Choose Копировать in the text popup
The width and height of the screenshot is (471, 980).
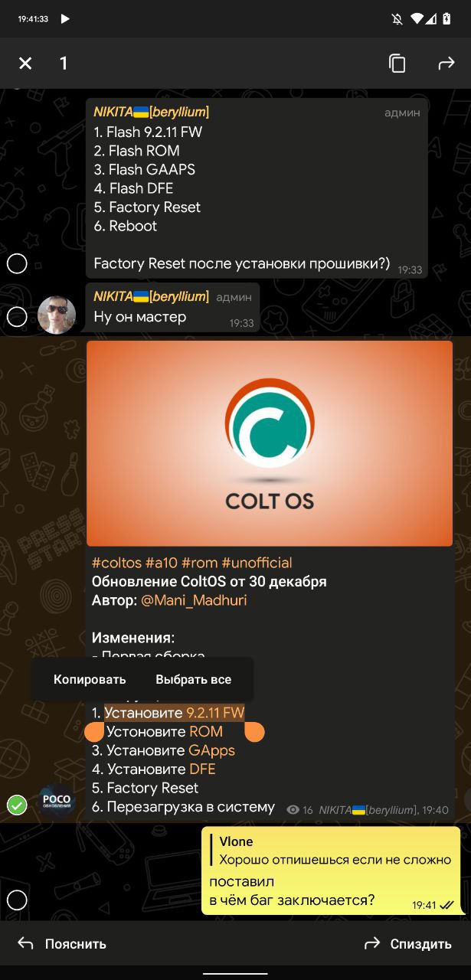[90, 679]
